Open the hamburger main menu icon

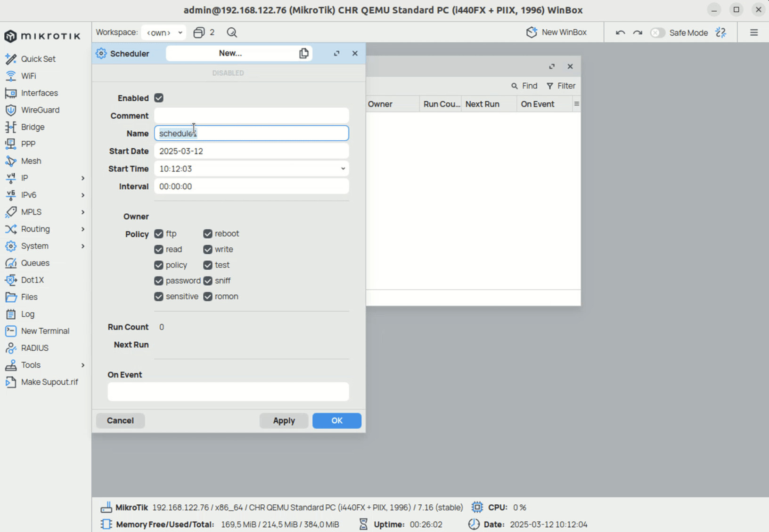(754, 32)
